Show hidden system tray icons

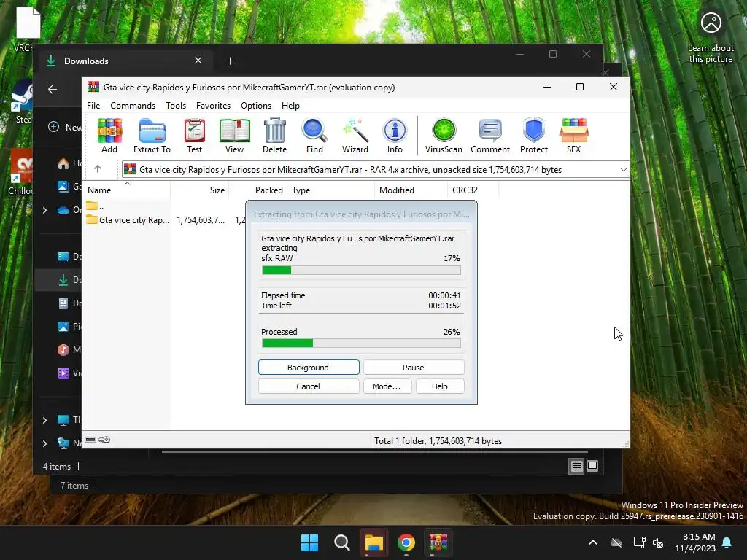pyautogui.click(x=593, y=542)
